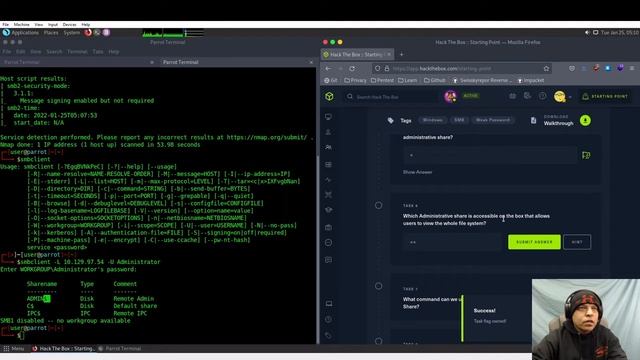Bookmark the page with the star icon
Viewport: 640px width, 360px height.
coord(546,69)
